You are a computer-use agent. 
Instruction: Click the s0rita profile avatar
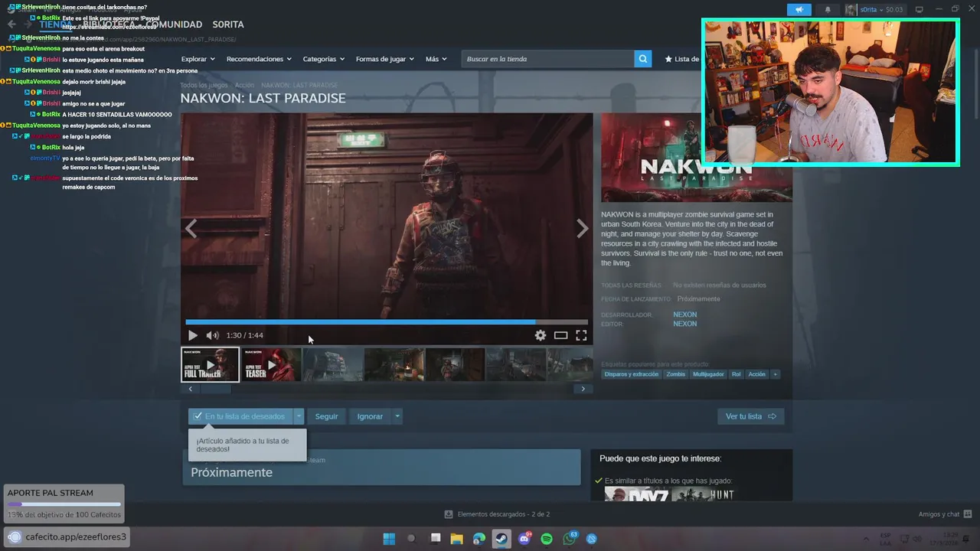[x=851, y=9]
